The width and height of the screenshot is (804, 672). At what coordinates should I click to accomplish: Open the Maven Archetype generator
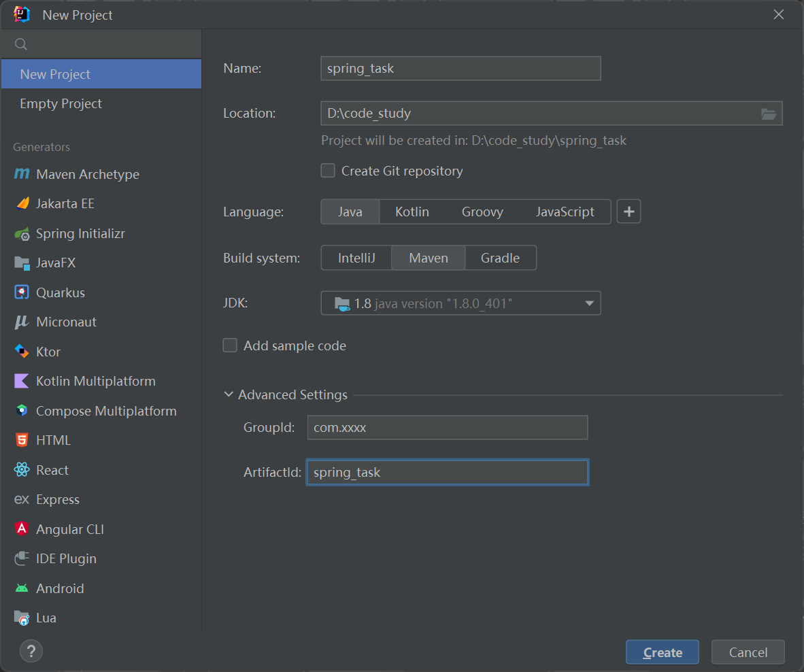point(101,174)
